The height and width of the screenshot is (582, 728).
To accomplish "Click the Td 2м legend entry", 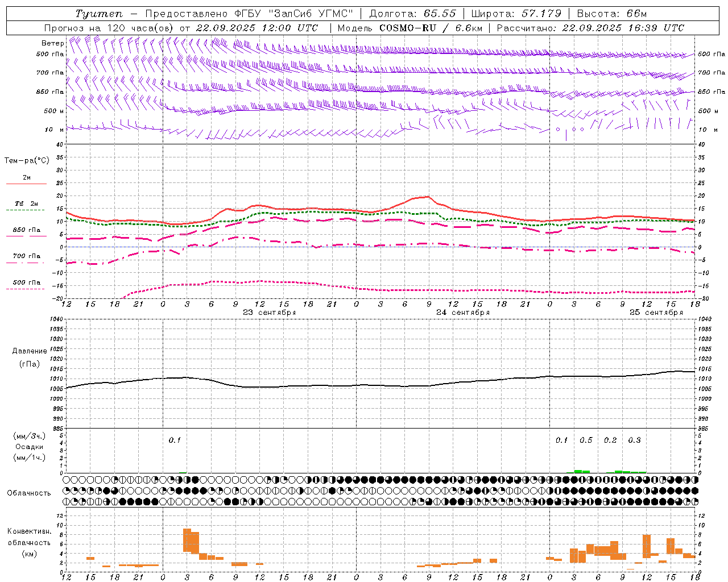I will (26, 203).
